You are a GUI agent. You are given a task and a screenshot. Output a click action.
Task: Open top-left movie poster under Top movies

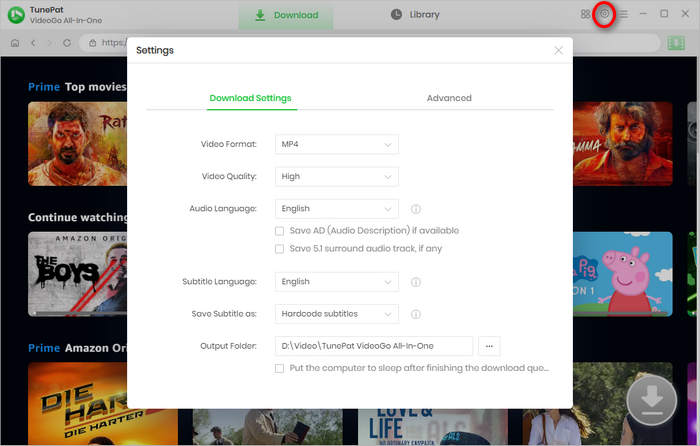pos(78,144)
